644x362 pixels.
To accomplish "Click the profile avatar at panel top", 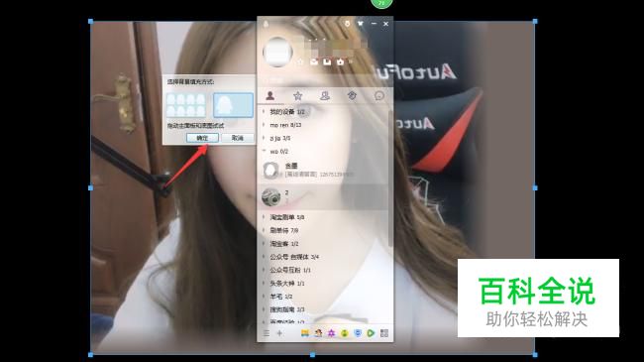I will coord(278,52).
